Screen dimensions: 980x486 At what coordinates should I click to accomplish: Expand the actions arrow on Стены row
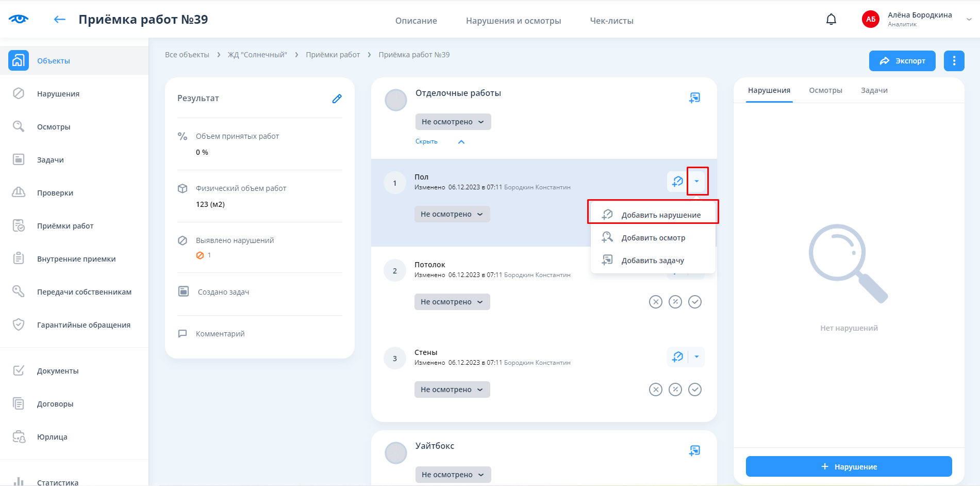coord(696,357)
